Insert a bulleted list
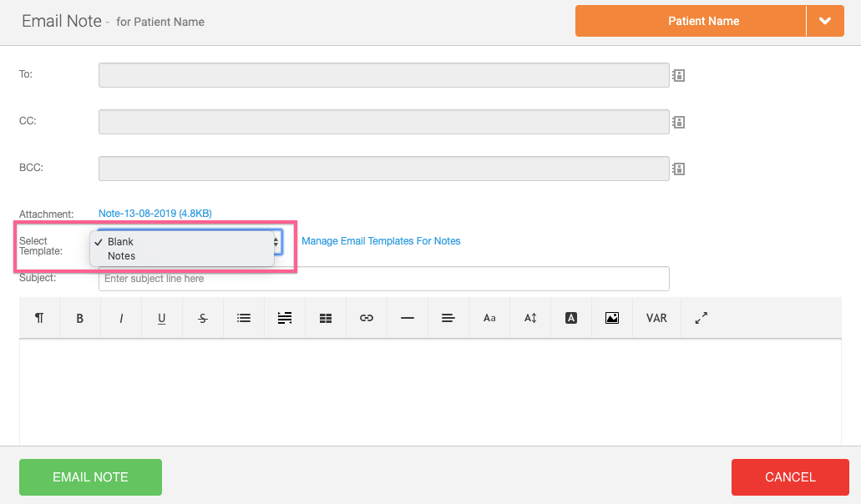Viewport: 861px width, 504px height. pyautogui.click(x=244, y=318)
